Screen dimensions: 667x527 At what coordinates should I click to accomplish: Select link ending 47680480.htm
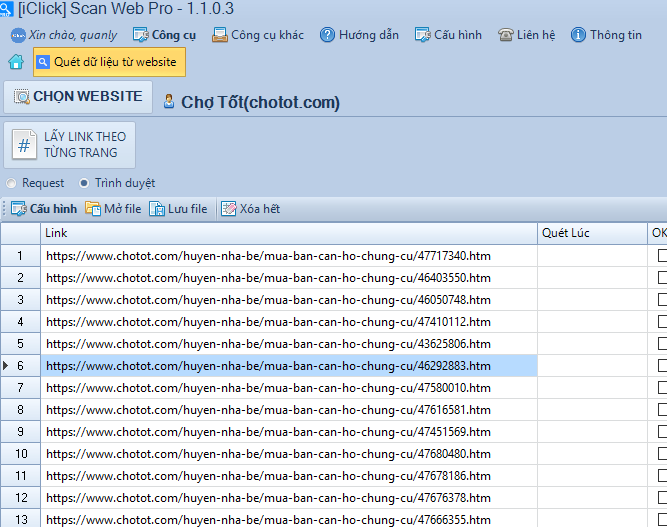[x=289, y=454]
